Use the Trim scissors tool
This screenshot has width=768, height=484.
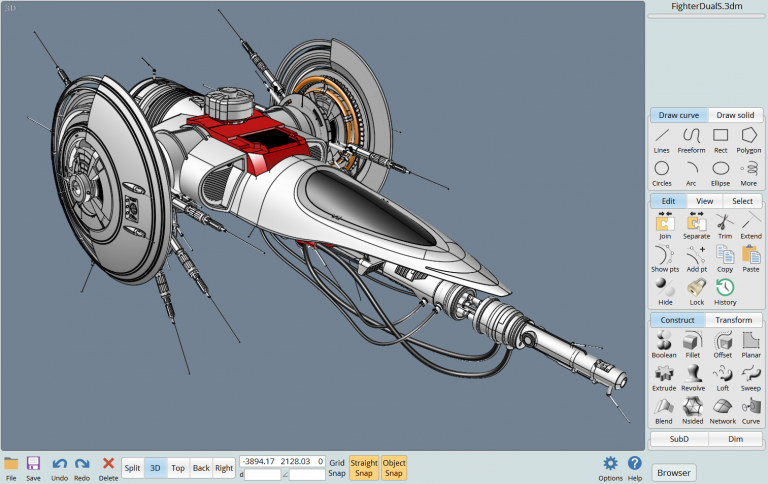724,226
